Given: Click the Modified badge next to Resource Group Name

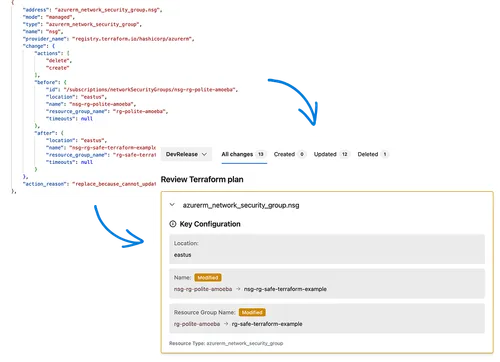Looking at the screenshot, I should click(x=252, y=312).
